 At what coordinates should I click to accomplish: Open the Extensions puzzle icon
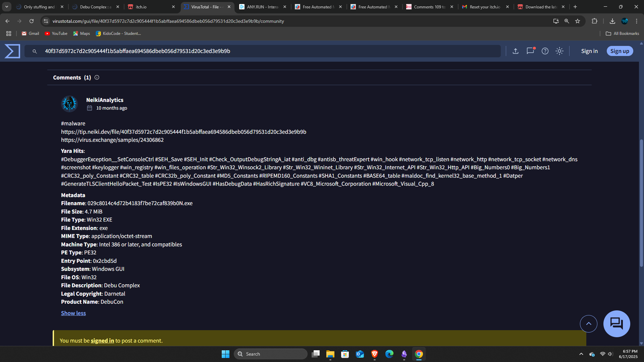pyautogui.click(x=594, y=21)
